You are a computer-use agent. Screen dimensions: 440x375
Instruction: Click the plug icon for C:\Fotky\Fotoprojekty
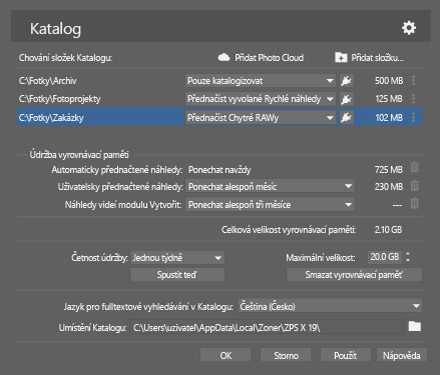346,99
